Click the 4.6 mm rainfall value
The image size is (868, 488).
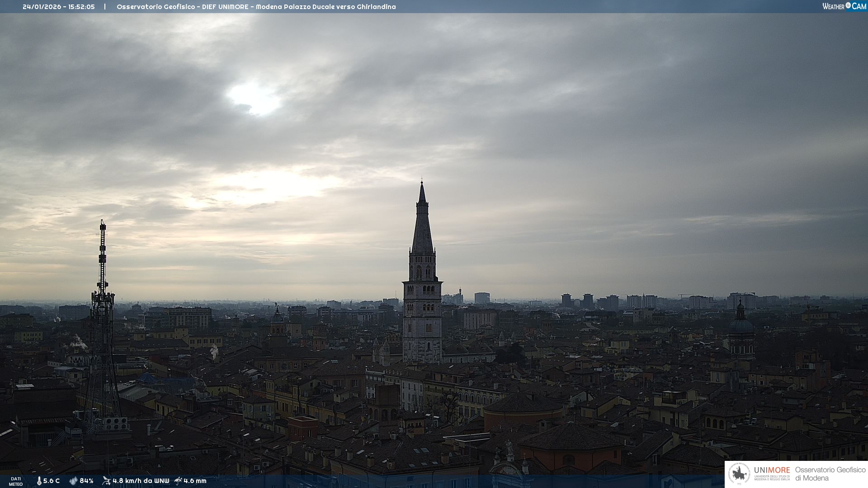tap(195, 481)
